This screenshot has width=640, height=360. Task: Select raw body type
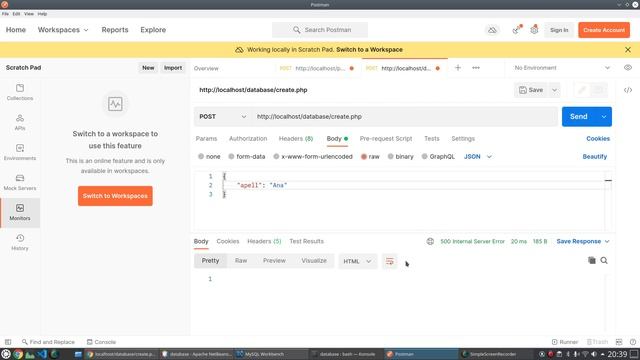370,157
